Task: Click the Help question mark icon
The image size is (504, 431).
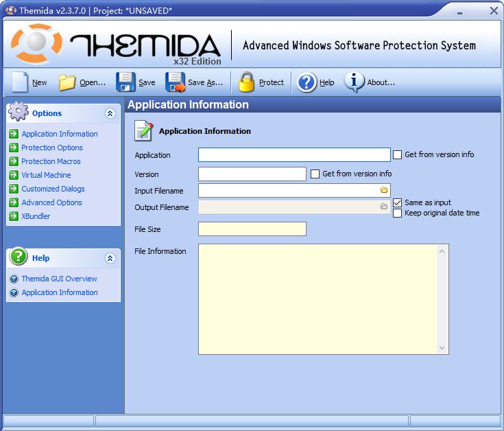Action: (x=307, y=82)
